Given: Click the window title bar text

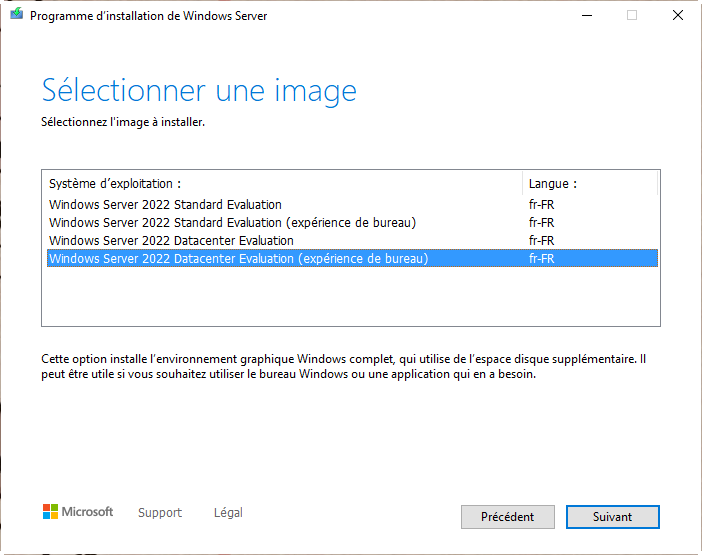Looking at the screenshot, I should click(x=149, y=16).
